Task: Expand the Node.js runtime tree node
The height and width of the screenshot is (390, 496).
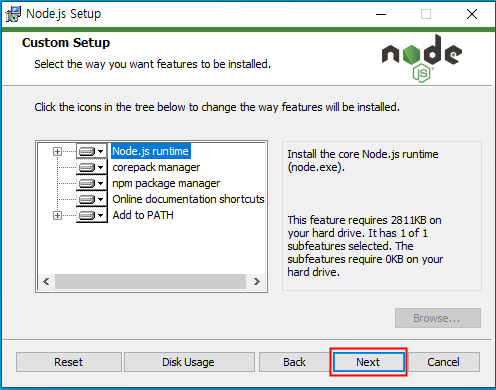Action: [57, 152]
